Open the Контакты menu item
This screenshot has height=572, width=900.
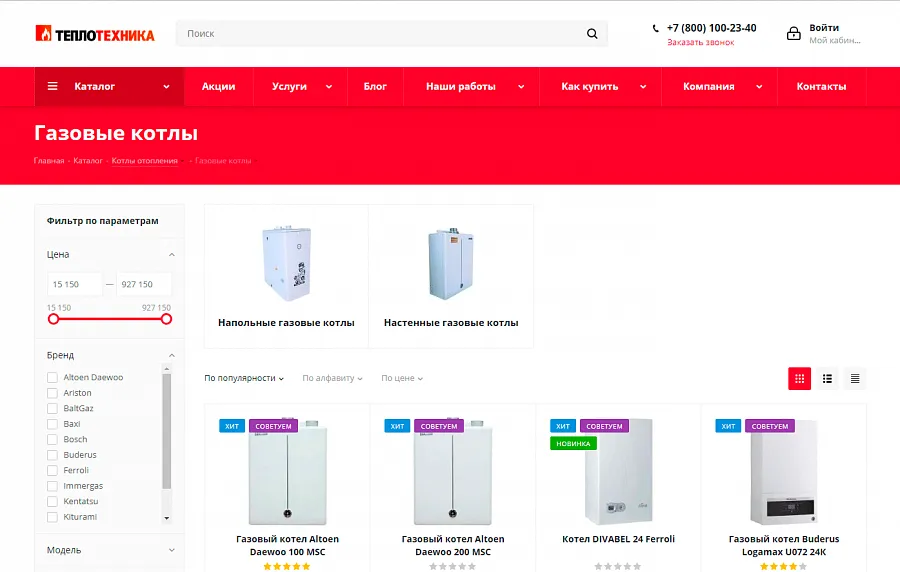click(821, 87)
